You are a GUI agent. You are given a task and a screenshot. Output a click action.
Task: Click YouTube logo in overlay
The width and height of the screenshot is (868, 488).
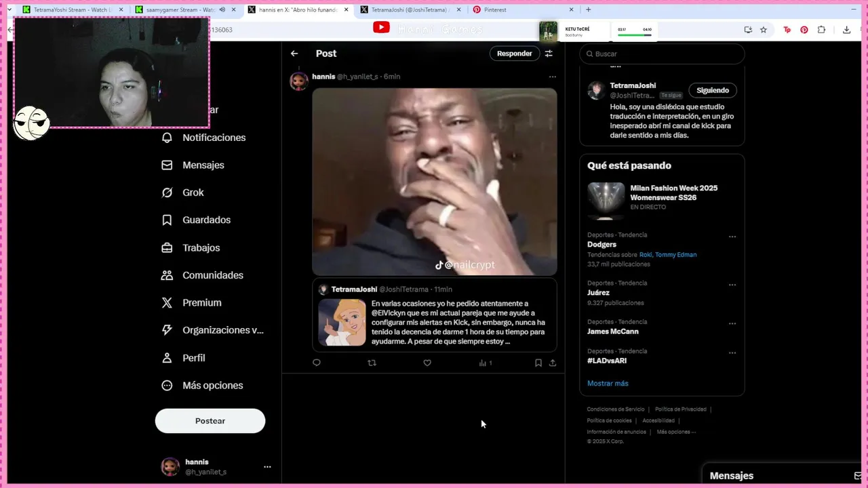(381, 27)
